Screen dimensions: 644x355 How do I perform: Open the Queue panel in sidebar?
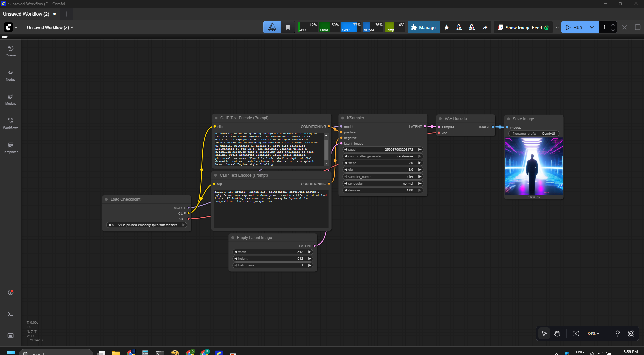[11, 51]
